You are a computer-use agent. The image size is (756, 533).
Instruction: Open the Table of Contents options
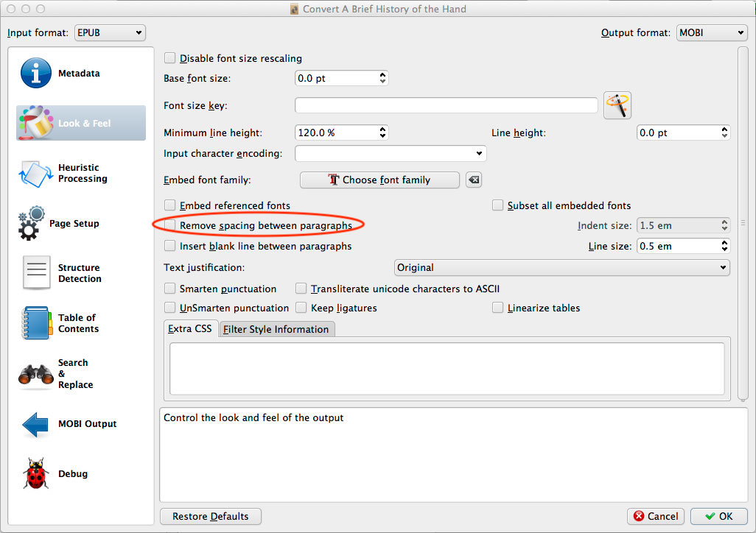click(x=80, y=324)
